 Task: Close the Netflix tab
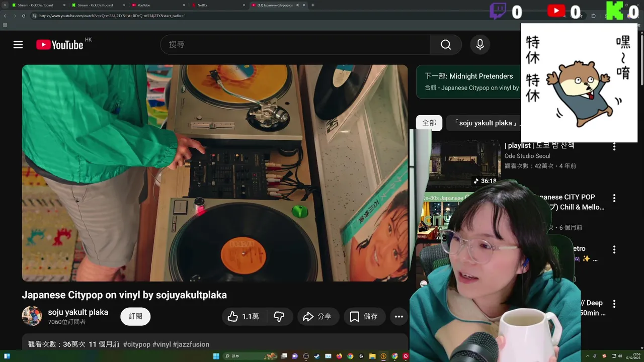(x=245, y=5)
